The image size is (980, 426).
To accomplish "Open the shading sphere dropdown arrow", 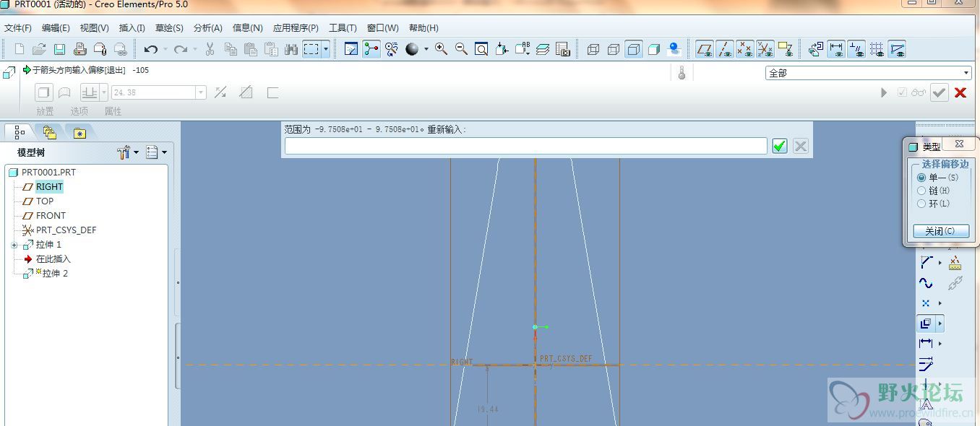I will click(x=426, y=49).
